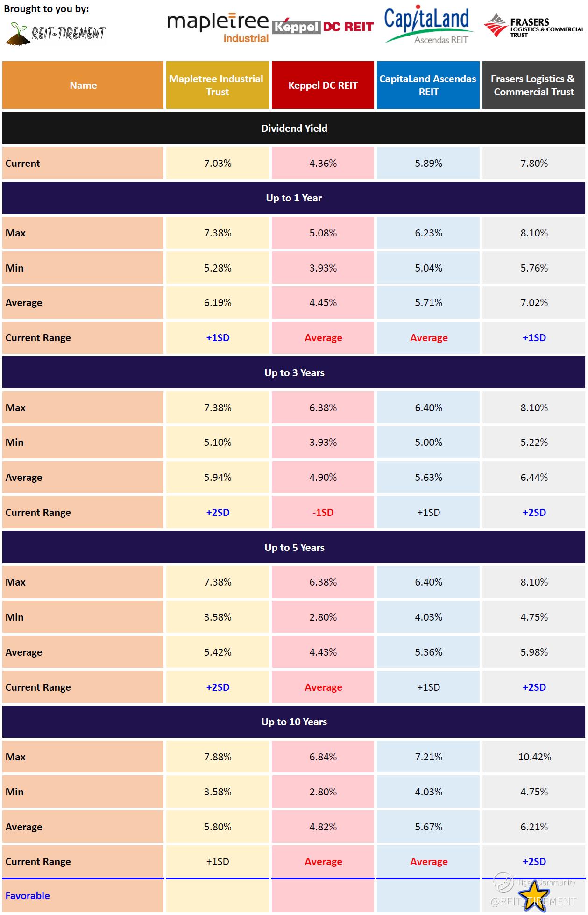The width and height of the screenshot is (588, 915).
Task: Select the CapitaLand Ascendas REIT column header
Action: click(x=428, y=85)
